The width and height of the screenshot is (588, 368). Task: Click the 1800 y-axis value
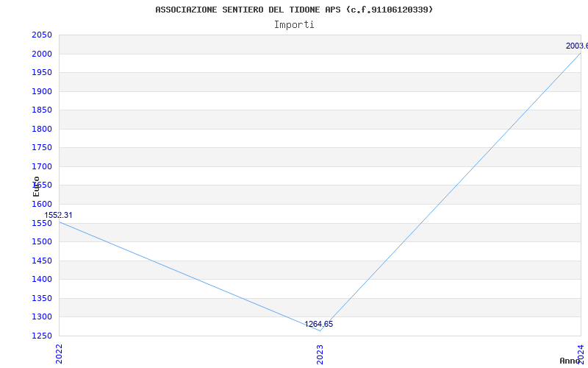(42, 129)
